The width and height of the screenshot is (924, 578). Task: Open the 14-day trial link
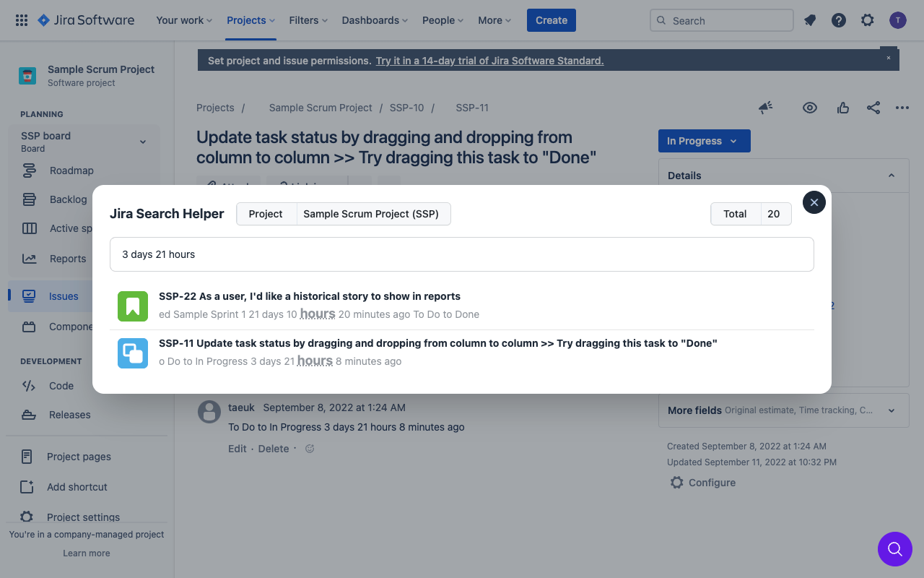[x=489, y=61]
